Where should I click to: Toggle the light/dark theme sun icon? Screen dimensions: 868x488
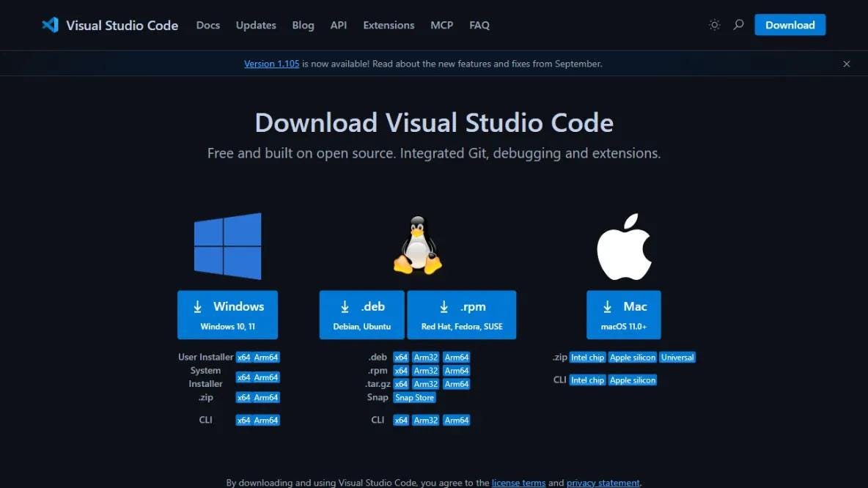click(714, 25)
